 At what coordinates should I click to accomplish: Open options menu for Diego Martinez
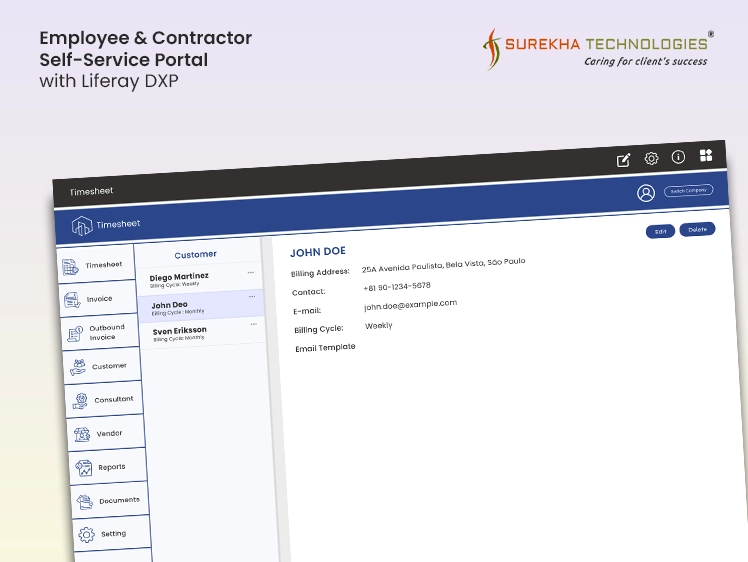(250, 272)
